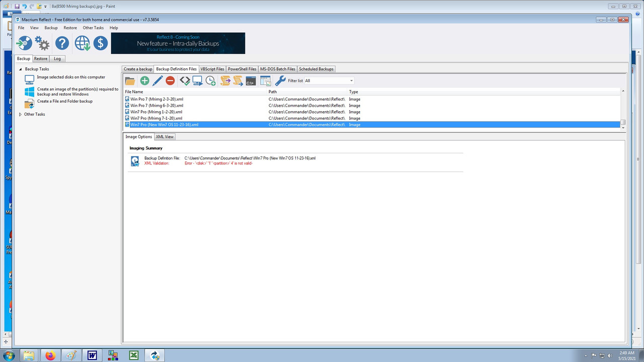Click the red minus delete icon
The height and width of the screenshot is (362, 644).
(170, 80)
